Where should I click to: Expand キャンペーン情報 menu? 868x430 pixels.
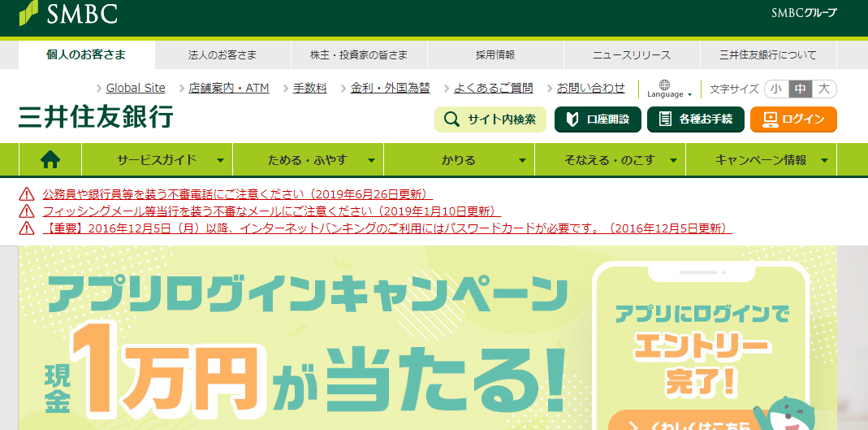[x=761, y=160]
